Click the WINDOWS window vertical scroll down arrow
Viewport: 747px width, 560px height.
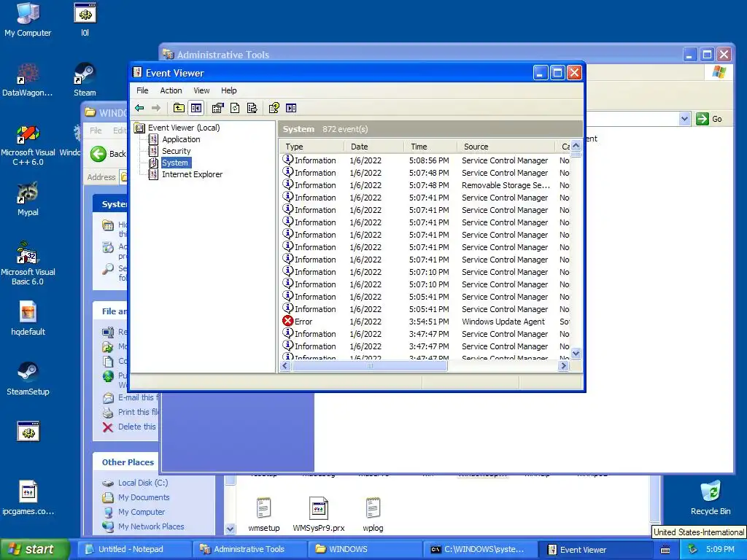tap(230, 529)
